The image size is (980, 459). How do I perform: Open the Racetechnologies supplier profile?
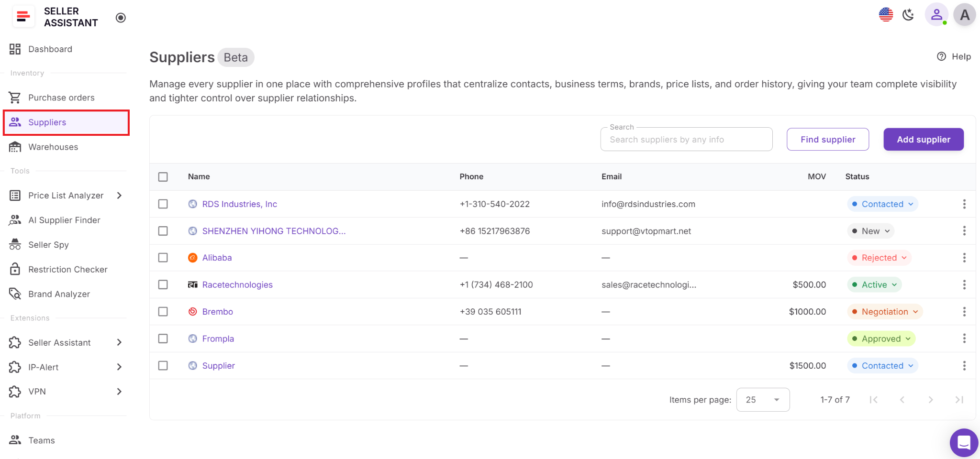237,284
